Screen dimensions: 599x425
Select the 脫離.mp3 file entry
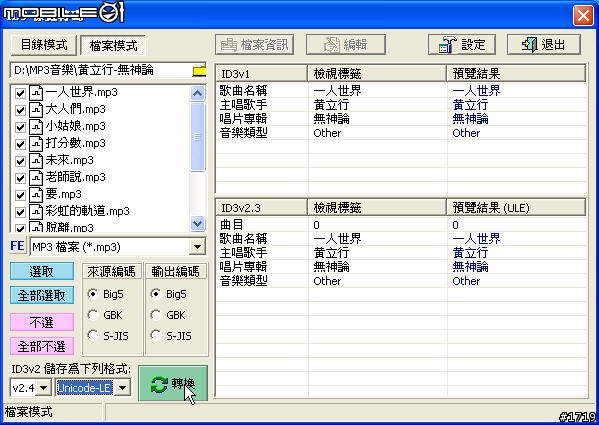[x=70, y=228]
